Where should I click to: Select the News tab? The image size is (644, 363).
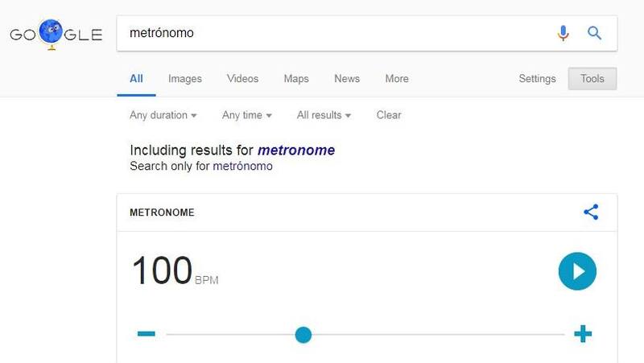(347, 79)
